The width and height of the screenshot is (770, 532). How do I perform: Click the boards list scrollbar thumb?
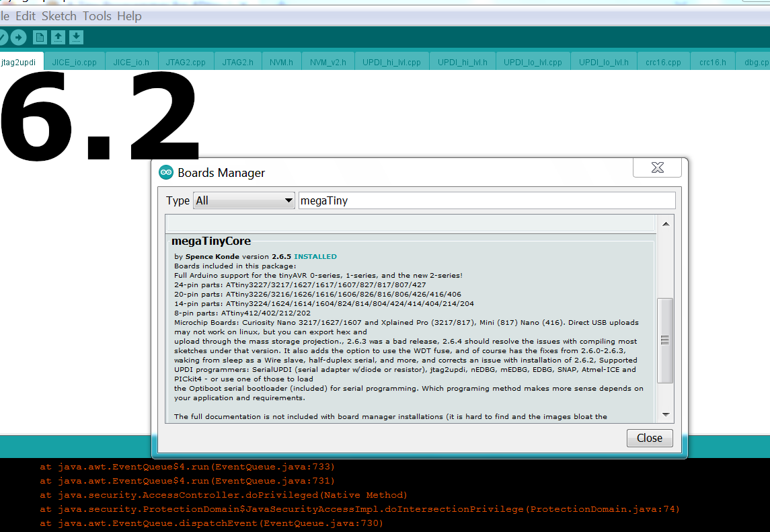click(x=665, y=340)
